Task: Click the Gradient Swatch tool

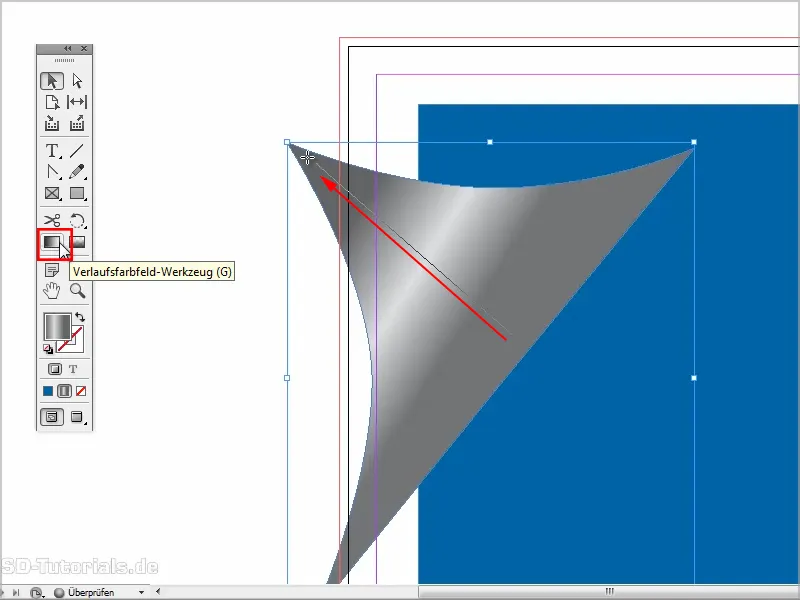Action: click(52, 242)
